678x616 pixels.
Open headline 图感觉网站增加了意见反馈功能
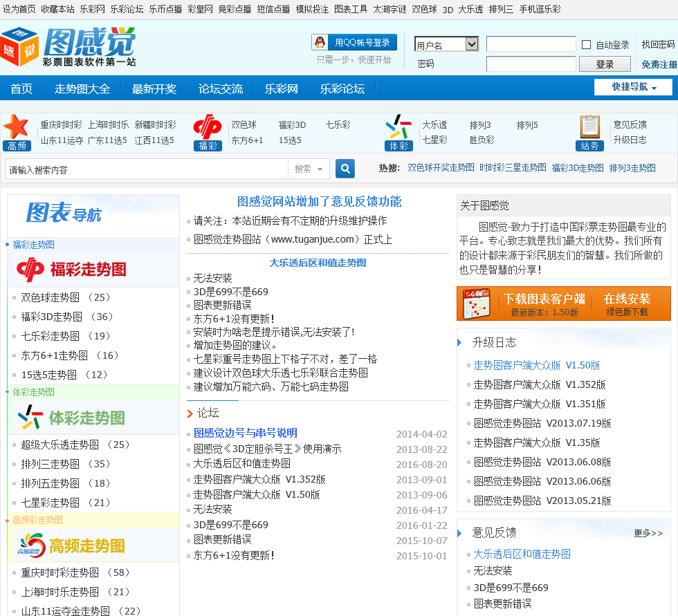(x=319, y=201)
